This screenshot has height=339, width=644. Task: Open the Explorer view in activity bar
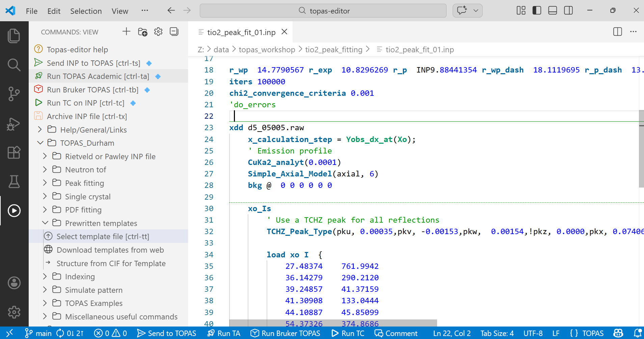[x=14, y=36]
